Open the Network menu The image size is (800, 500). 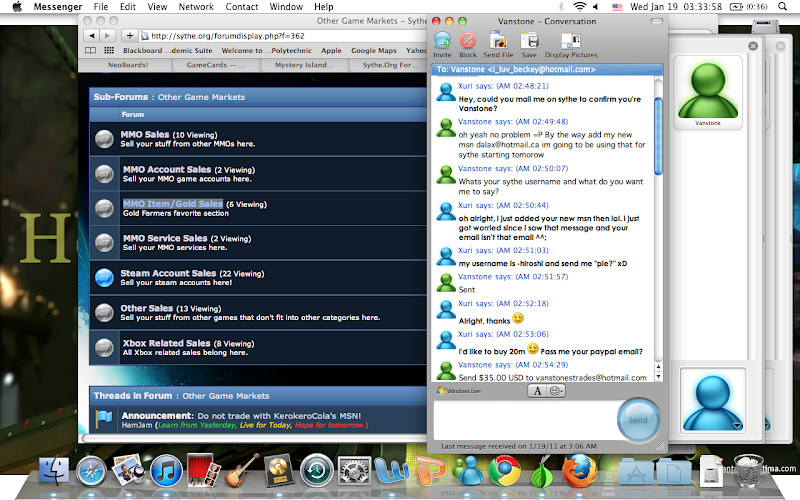point(196,7)
